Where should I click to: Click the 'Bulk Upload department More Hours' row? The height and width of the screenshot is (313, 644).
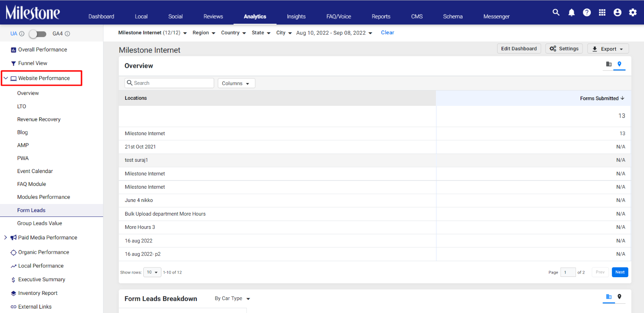click(375, 214)
